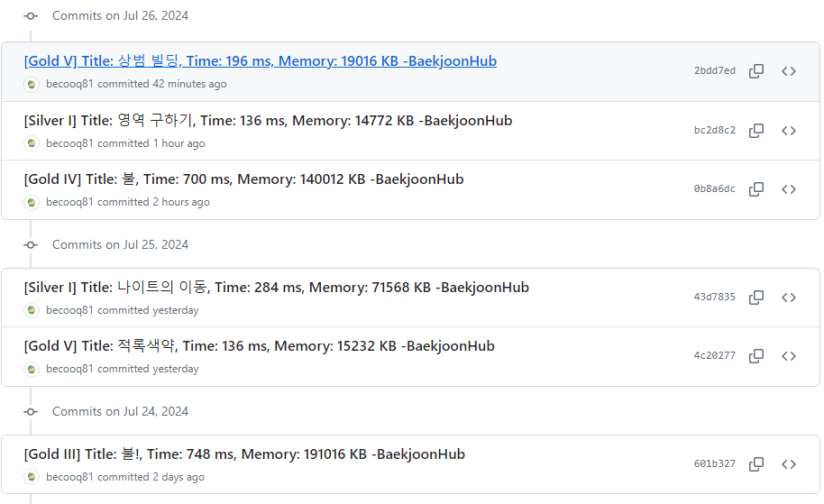Select author becooq81 on 나이트의 이동 commit
824x504 pixels.
tap(69, 310)
